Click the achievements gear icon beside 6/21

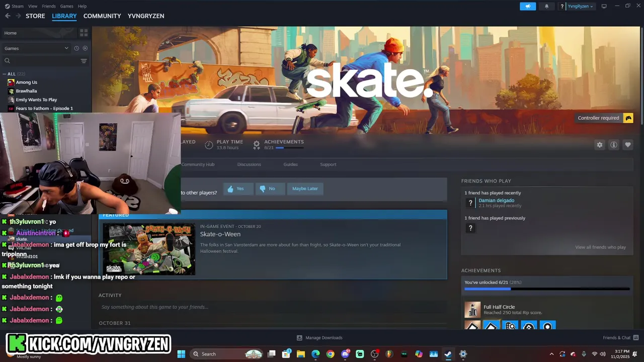point(257,145)
